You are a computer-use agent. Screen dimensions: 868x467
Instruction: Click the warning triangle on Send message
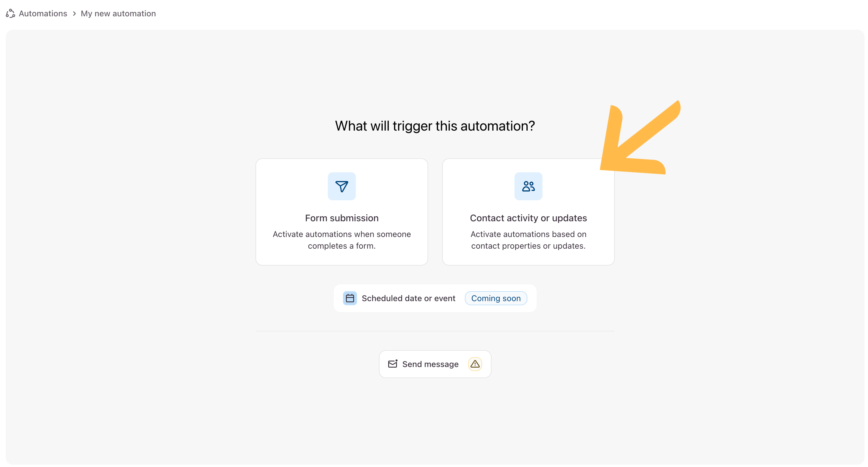coord(475,364)
